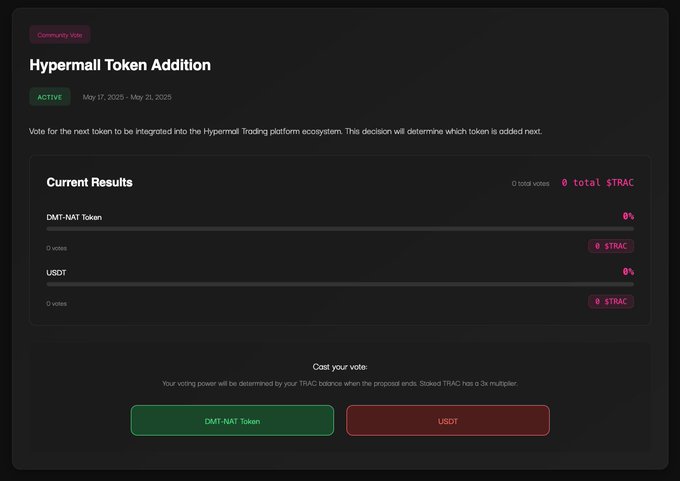
Task: Click the USDT results progress bar
Action: pyautogui.click(x=340, y=284)
